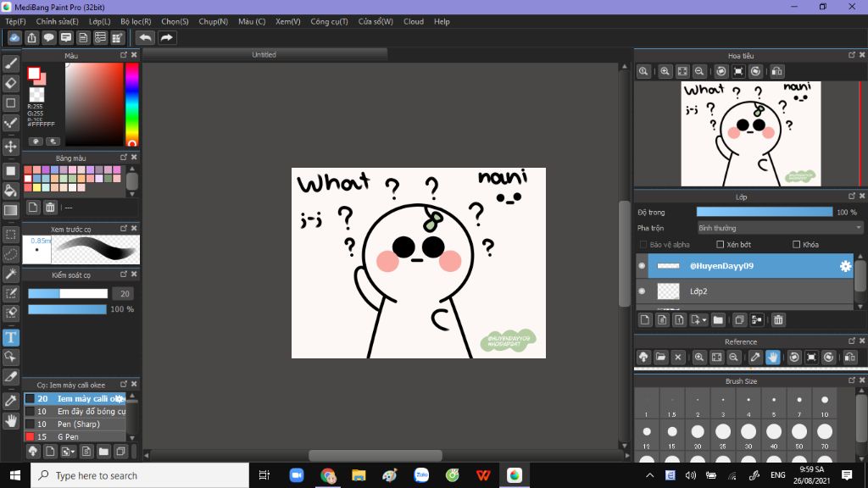Select the Bucket fill tool
868x488 pixels.
[x=10, y=191]
